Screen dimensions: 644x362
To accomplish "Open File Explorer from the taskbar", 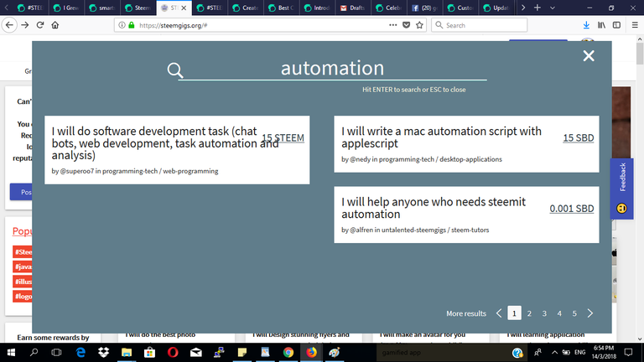I will coord(127,352).
